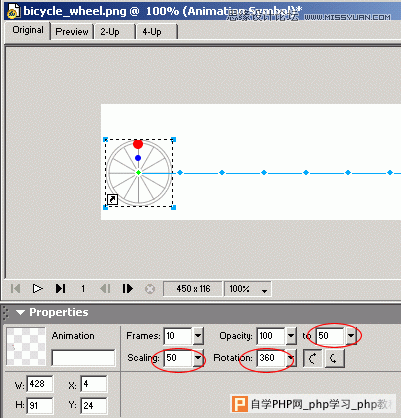401x418 pixels.
Task: Click the Rotation input field
Action: tap(271, 358)
